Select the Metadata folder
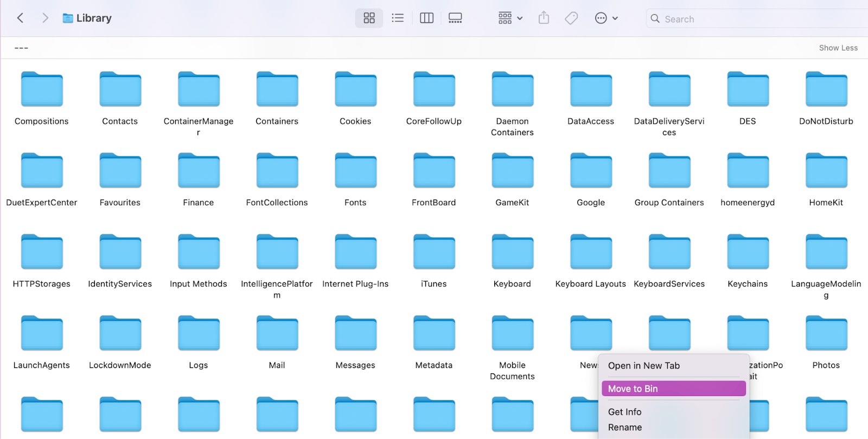This screenshot has width=868, height=439. (434, 334)
